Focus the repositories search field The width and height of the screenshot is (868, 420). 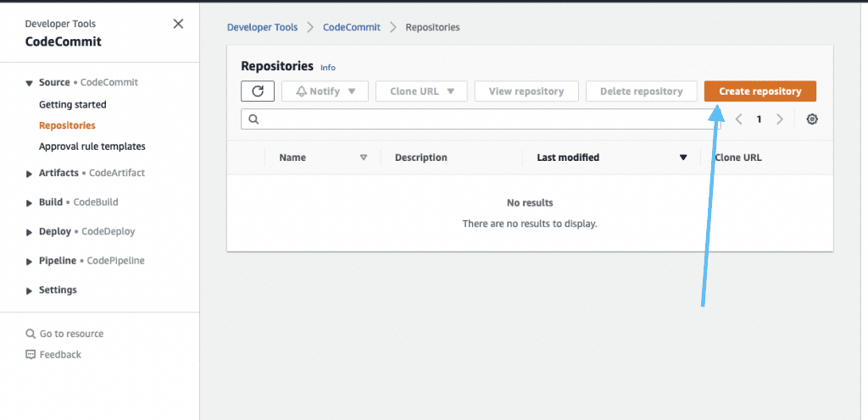tap(481, 119)
